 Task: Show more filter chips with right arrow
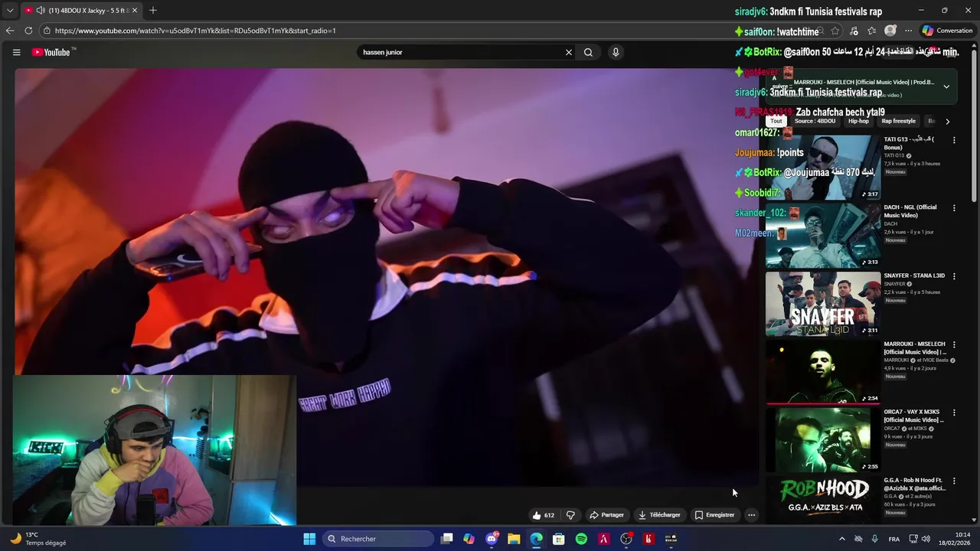point(947,121)
